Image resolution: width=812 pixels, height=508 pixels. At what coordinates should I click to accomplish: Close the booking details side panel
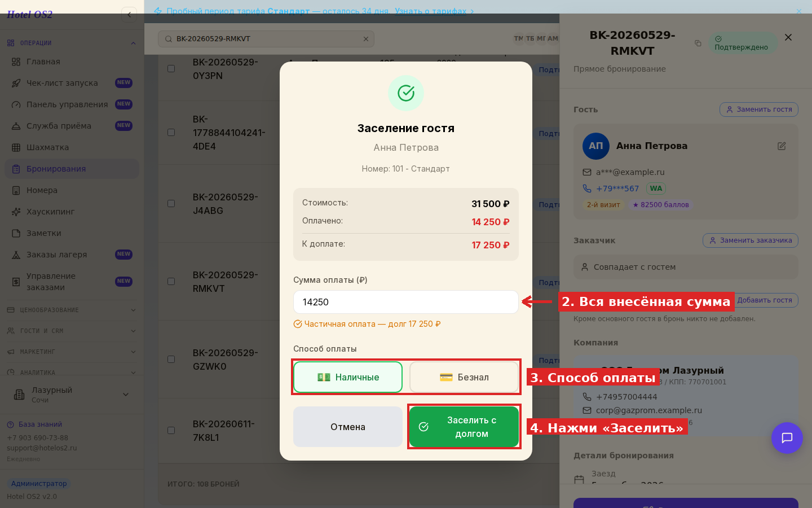[x=788, y=37]
